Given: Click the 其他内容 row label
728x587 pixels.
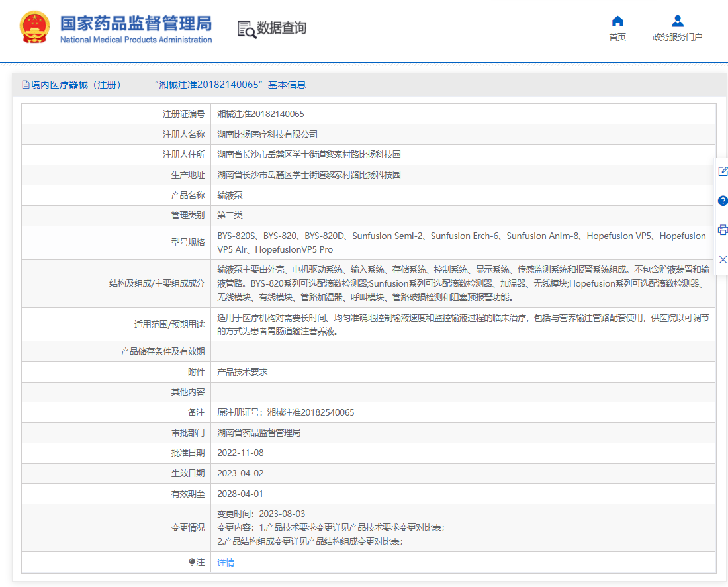Looking at the screenshot, I should [x=188, y=392].
